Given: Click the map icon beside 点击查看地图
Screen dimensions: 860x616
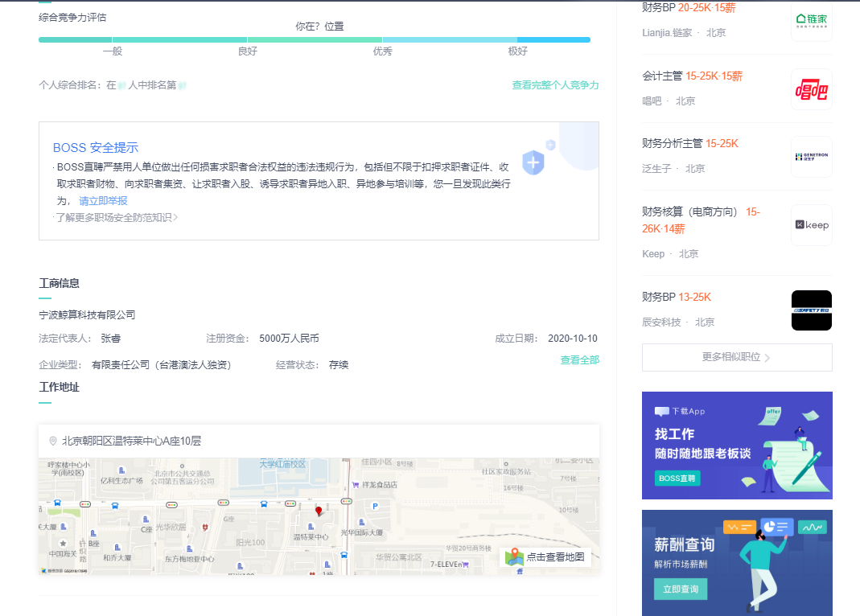Looking at the screenshot, I should (x=514, y=556).
